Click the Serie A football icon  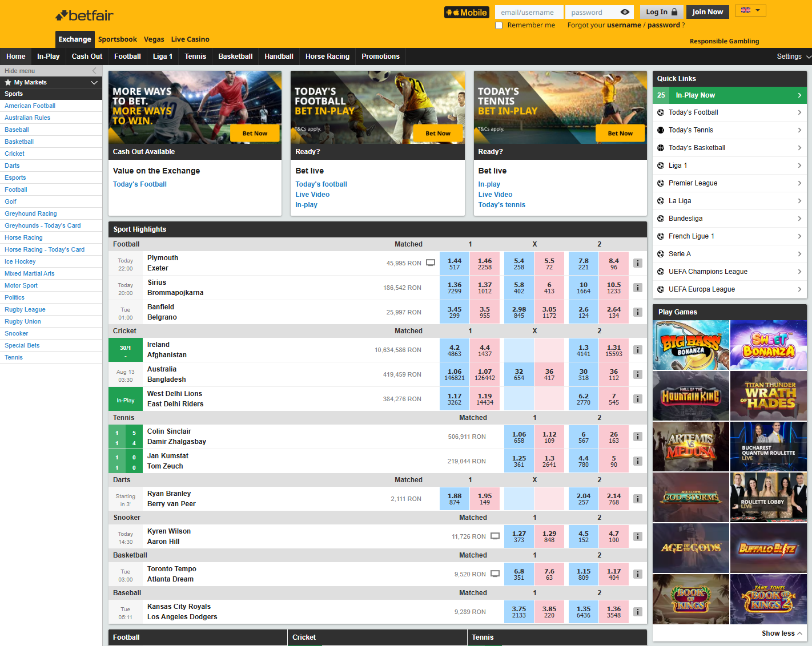click(x=661, y=254)
